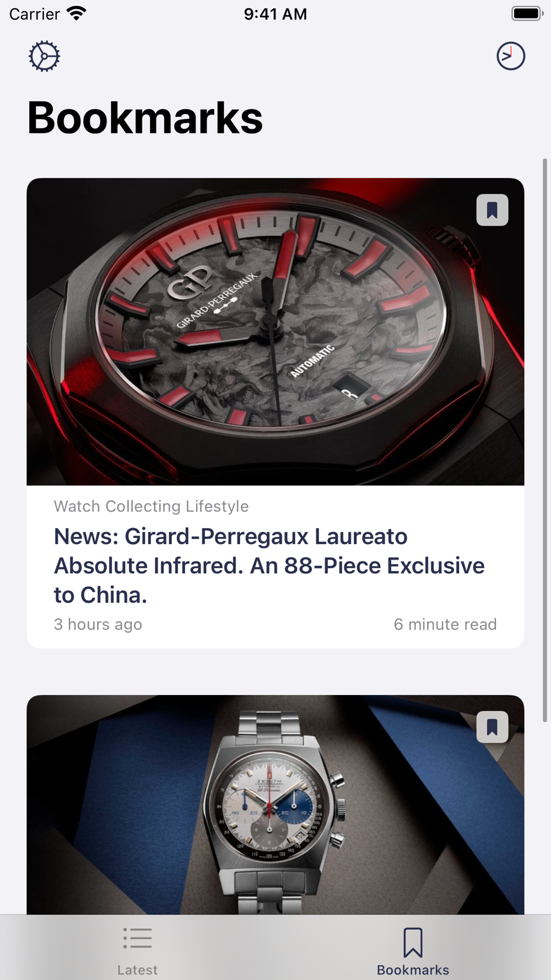Tap the Bookmarks tab bookmark icon

[413, 942]
